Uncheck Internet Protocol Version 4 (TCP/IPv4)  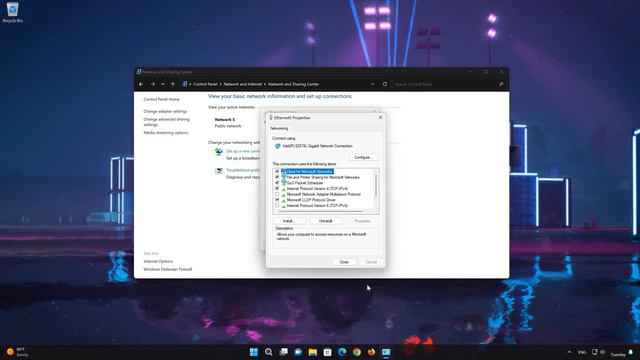tap(277, 189)
